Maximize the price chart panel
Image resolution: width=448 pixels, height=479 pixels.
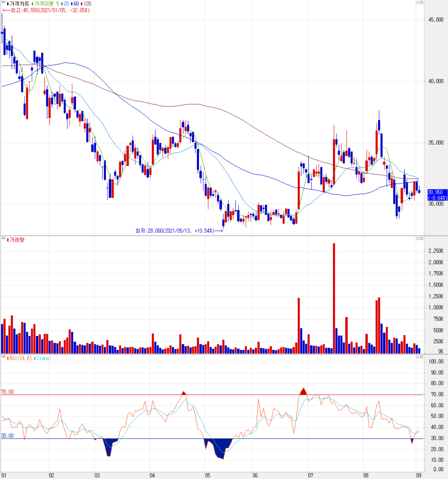(417, 2)
